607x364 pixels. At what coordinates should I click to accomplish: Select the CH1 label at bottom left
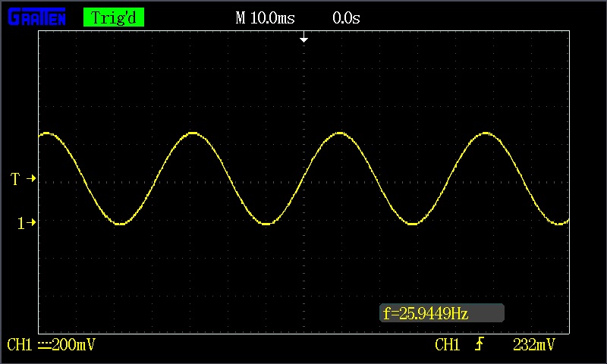pyautogui.click(x=19, y=345)
